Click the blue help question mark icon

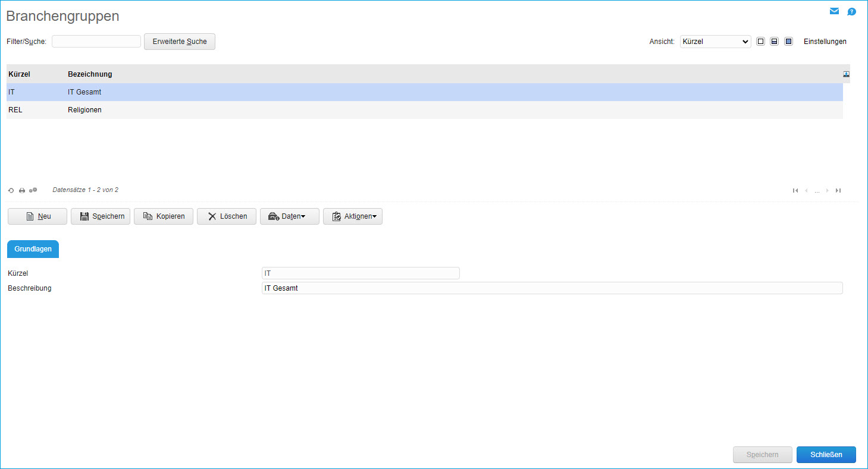pyautogui.click(x=851, y=11)
